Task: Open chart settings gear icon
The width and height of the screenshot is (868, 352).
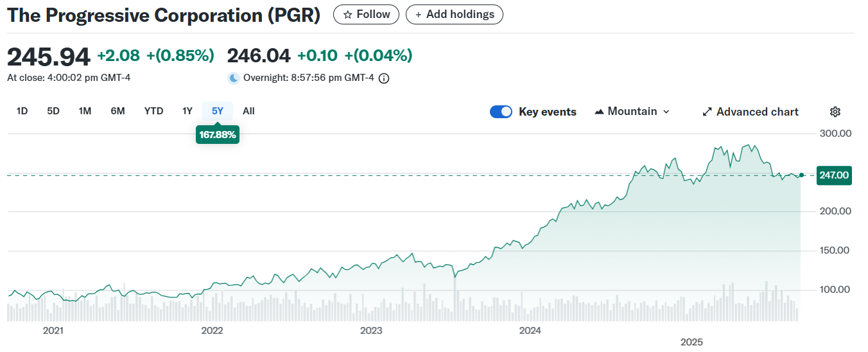Action: pyautogui.click(x=835, y=112)
